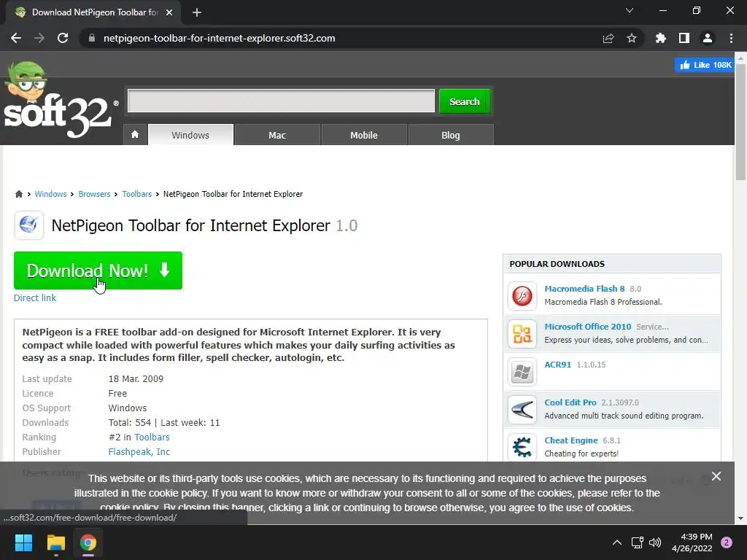The image size is (747, 560).
Task: Click the Cool Edit Pro icon
Action: click(x=522, y=410)
